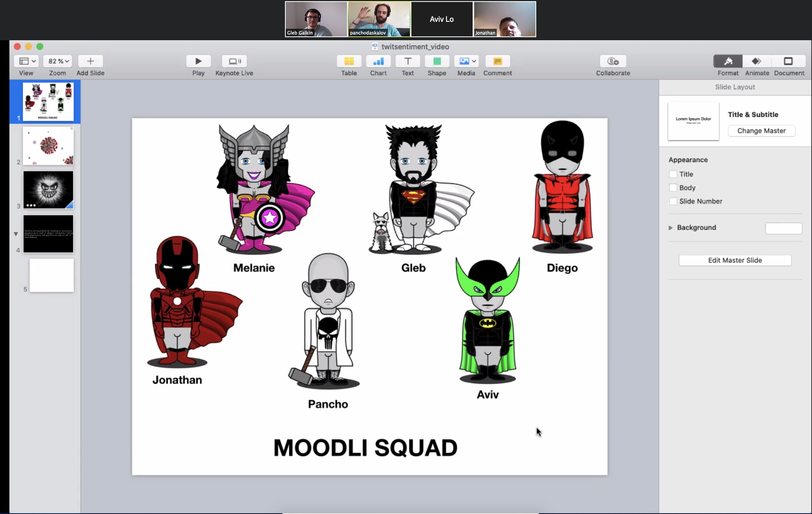The image size is (812, 514).
Task: Enable the Slide Number checkbox
Action: pos(673,201)
